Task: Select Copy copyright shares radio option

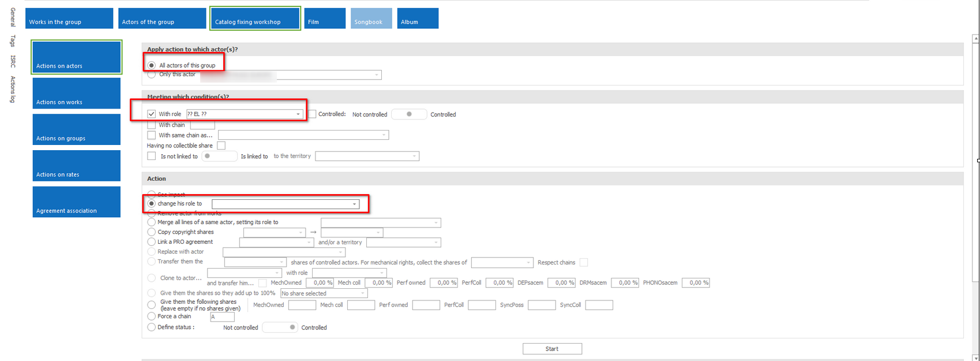Action: 152,232
